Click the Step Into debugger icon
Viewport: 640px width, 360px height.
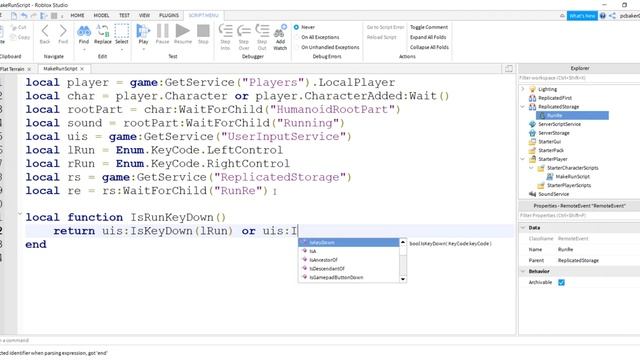pos(225,31)
